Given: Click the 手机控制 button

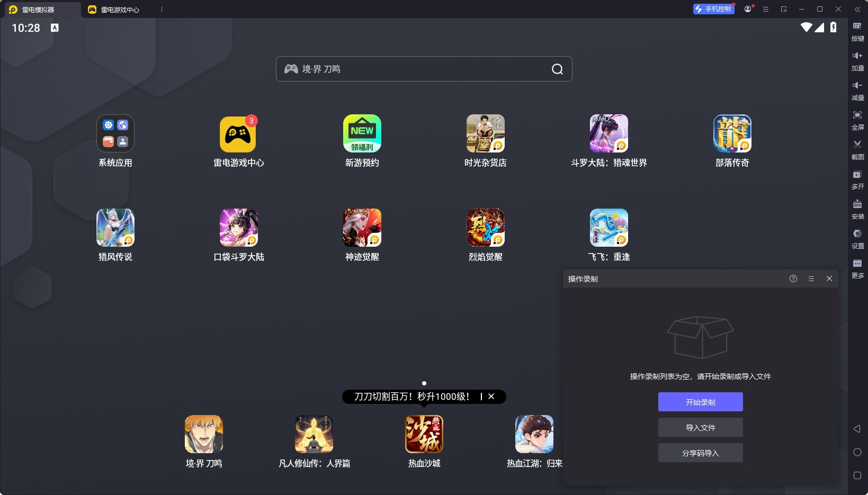Looking at the screenshot, I should 713,9.
